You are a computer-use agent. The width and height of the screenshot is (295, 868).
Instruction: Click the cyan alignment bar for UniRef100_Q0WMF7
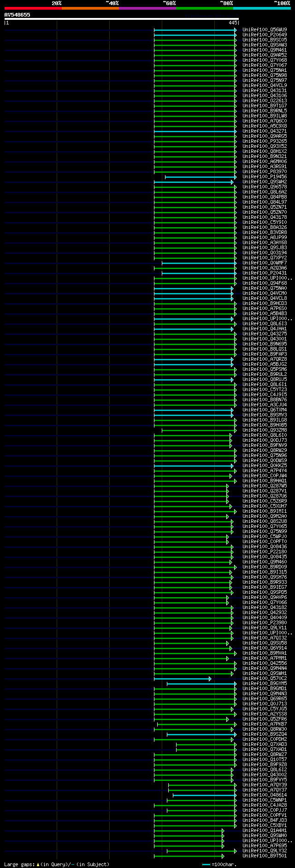(x=199, y=263)
